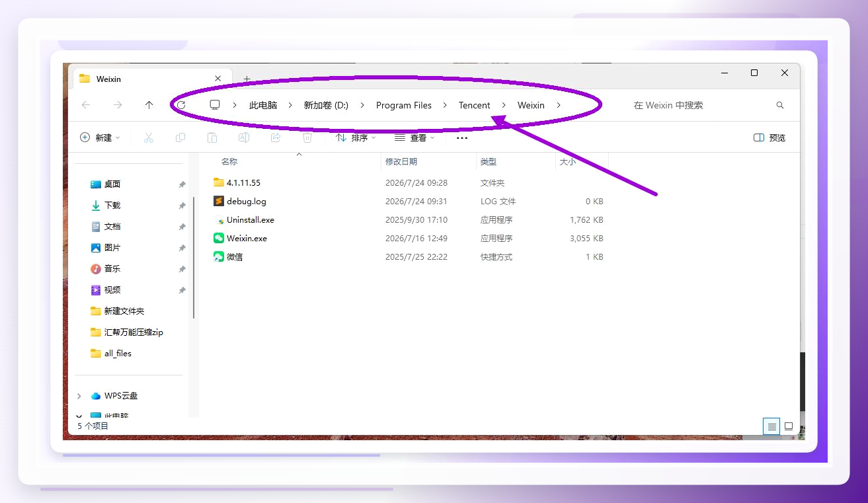
Task: Expand chevron after Weixin breadcrumb
Action: pyautogui.click(x=559, y=105)
